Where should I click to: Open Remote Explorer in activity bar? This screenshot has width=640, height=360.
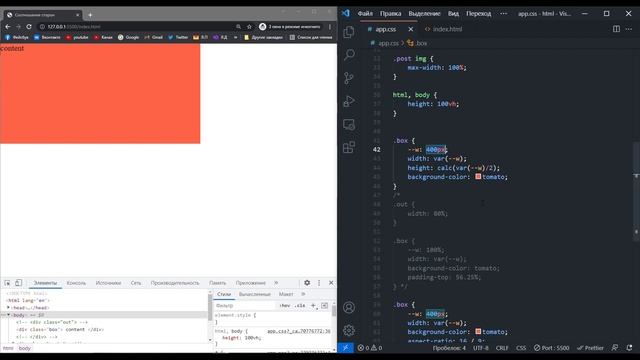point(349,124)
